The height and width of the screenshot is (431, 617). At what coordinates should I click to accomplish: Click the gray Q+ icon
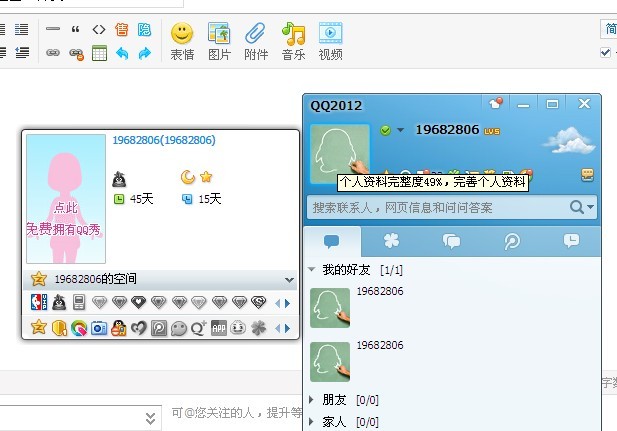[198, 328]
